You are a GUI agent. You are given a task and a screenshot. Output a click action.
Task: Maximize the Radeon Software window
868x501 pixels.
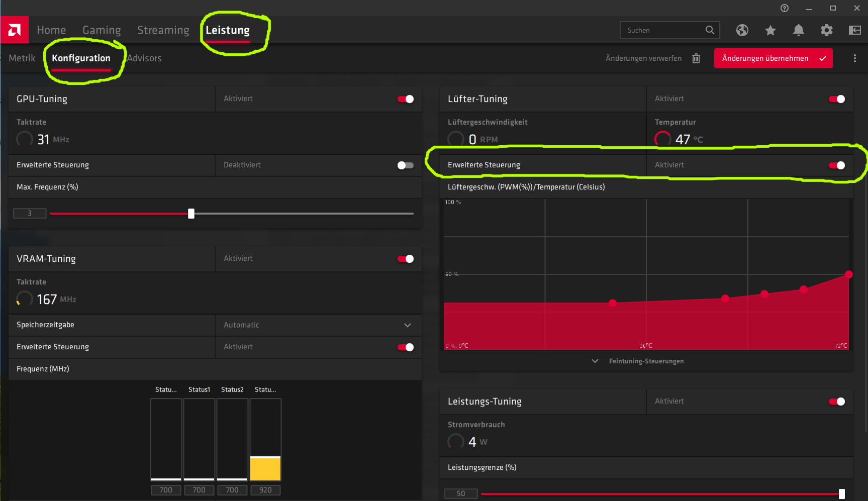tap(833, 8)
